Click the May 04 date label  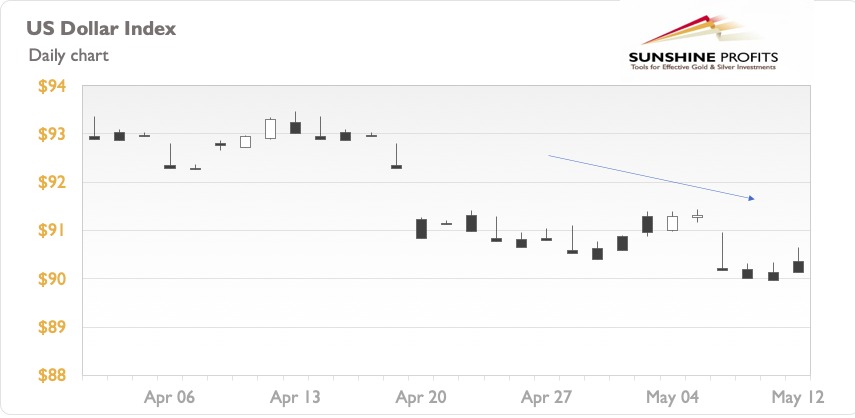coord(672,397)
